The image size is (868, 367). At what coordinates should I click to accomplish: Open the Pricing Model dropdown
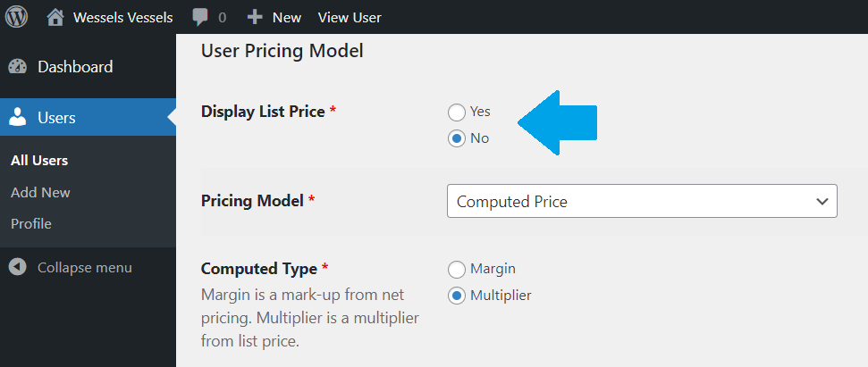point(642,201)
